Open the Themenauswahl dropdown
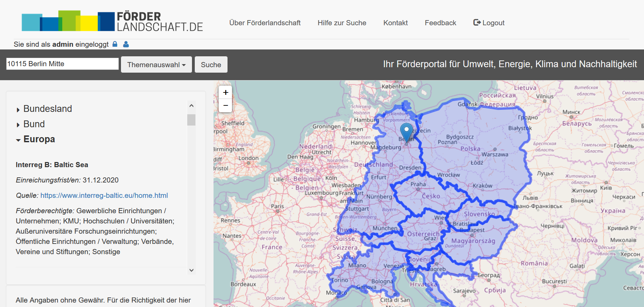The height and width of the screenshot is (307, 644). (156, 64)
